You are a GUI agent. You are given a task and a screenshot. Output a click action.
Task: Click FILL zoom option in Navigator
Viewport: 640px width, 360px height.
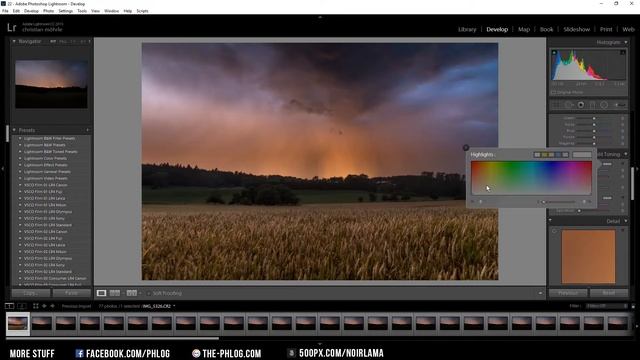(62, 42)
